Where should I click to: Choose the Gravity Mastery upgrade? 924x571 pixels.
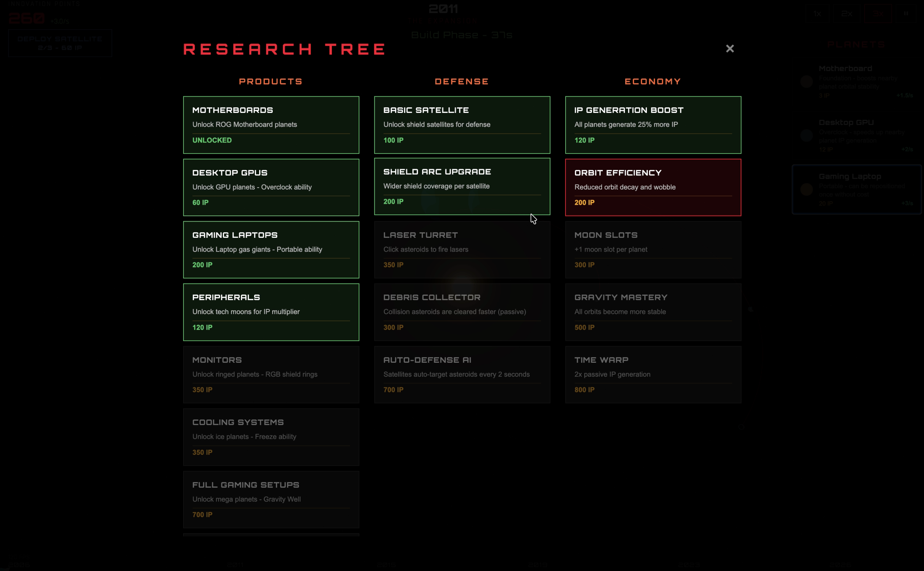(653, 312)
